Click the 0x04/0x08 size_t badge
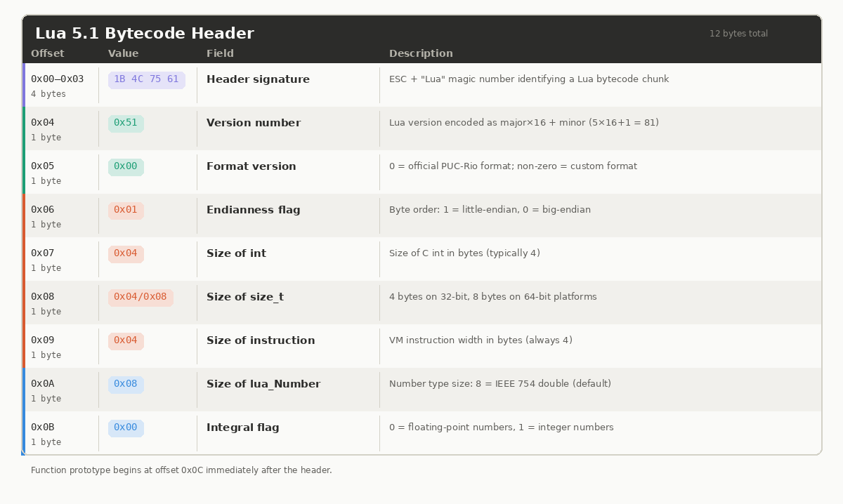 point(140,297)
